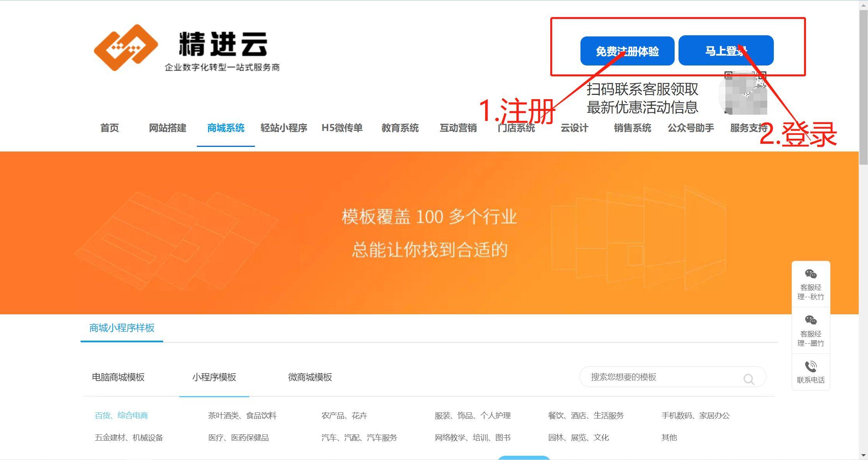Filter by 汽车、汽配、汽车服务 category
868x460 pixels.
click(x=359, y=438)
